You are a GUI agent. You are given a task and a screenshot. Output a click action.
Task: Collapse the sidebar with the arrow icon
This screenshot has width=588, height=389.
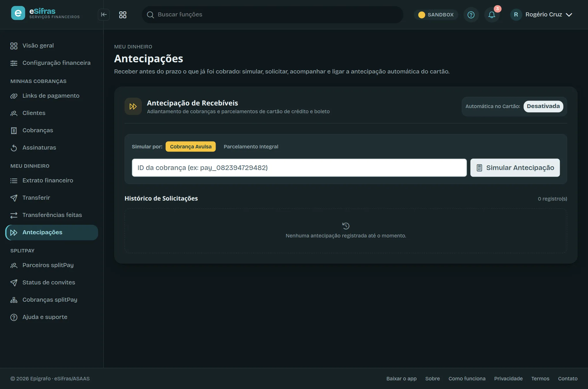point(104,15)
